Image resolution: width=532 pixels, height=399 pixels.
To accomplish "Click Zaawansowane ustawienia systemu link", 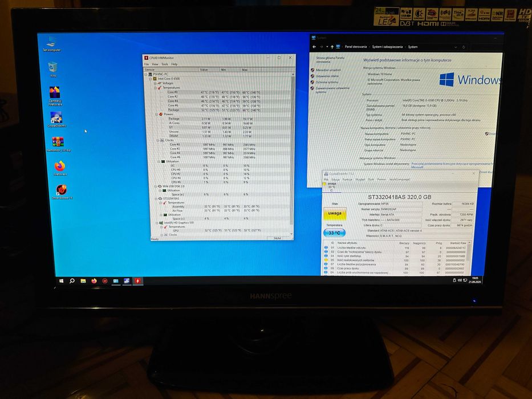I will click(332, 90).
